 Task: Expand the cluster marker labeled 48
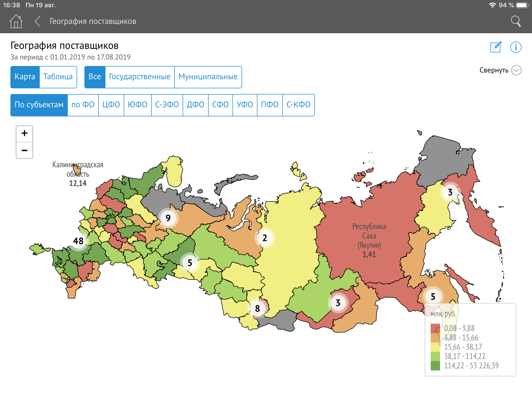point(78,241)
